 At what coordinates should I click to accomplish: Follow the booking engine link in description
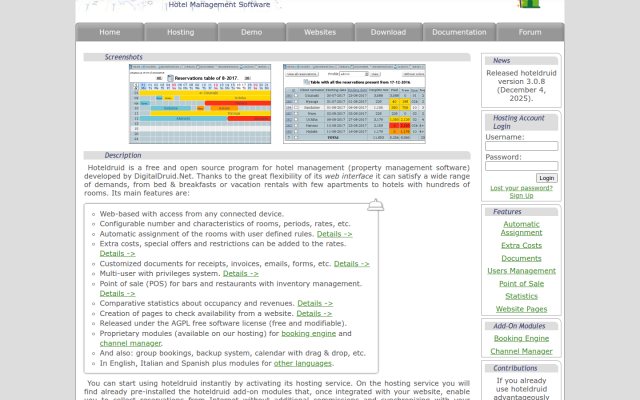point(309,333)
